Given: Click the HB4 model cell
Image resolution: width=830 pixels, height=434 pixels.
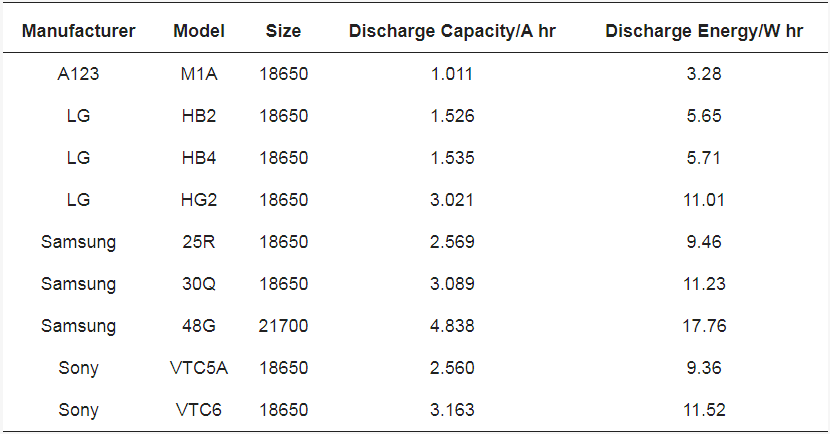Looking at the screenshot, I should tap(199, 158).
